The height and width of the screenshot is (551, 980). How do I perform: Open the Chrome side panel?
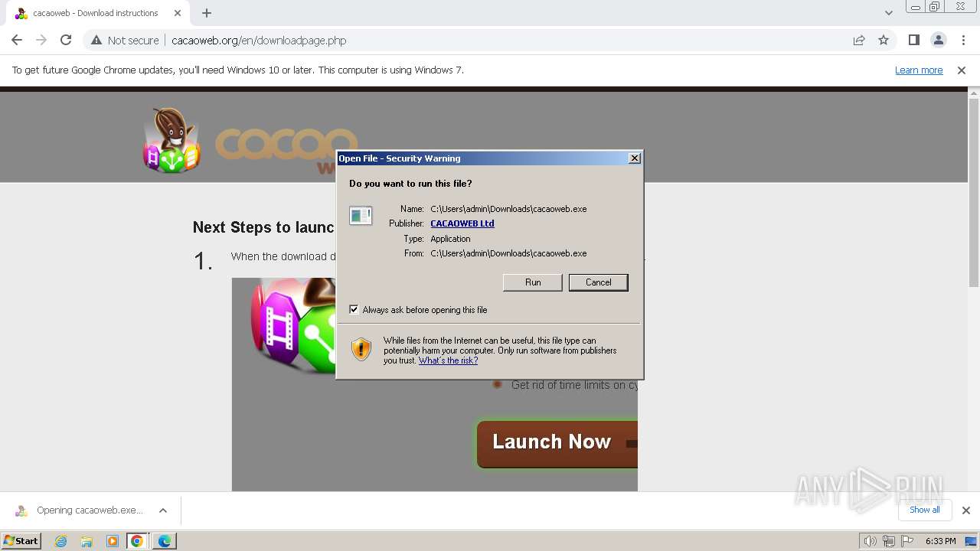[913, 40]
